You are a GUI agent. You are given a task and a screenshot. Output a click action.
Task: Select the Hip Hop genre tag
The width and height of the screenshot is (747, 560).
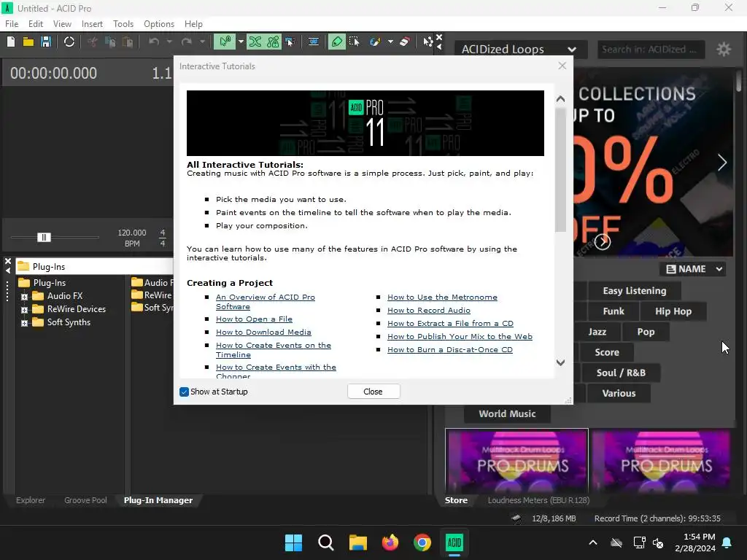(x=673, y=311)
